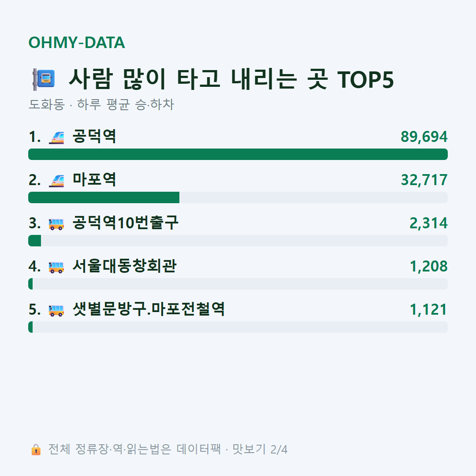Select the 공덕역 station name

pyautogui.click(x=94, y=136)
